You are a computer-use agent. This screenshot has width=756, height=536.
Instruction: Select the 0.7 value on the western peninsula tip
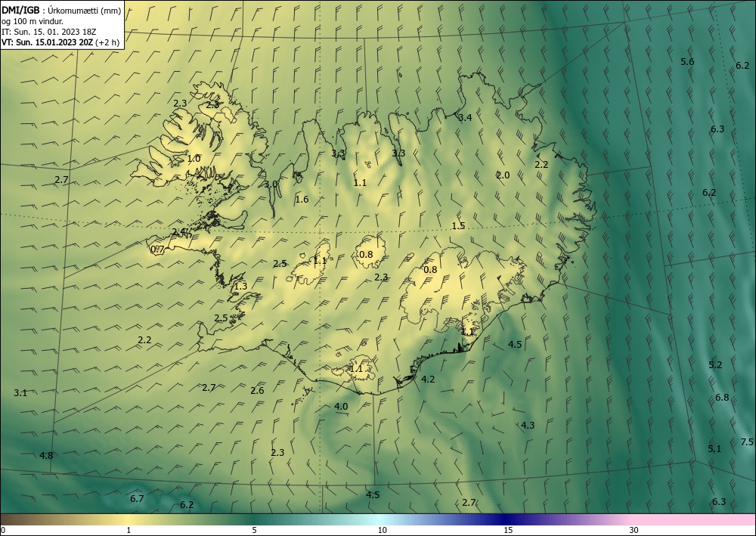pyautogui.click(x=158, y=249)
